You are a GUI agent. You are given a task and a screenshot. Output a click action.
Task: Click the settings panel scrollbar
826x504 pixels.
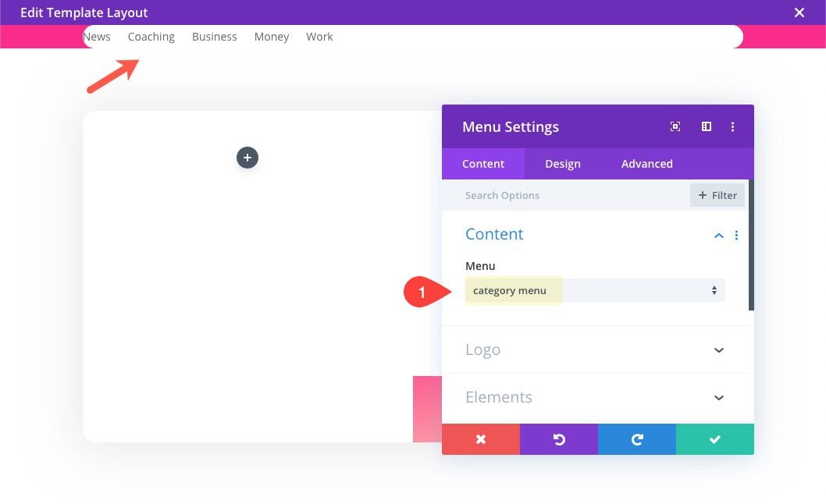(751, 245)
